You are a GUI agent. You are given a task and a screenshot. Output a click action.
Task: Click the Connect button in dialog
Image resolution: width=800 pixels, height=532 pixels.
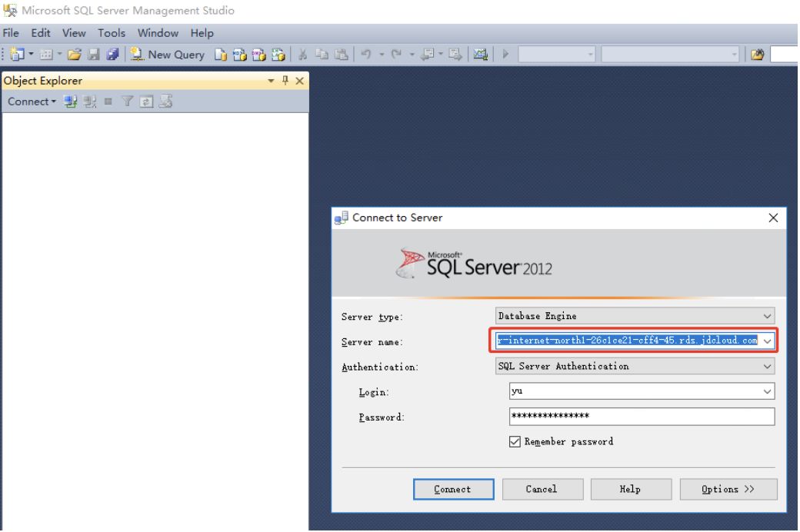point(453,489)
